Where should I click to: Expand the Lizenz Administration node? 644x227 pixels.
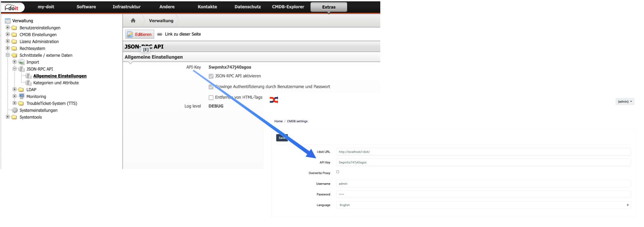click(x=8, y=41)
